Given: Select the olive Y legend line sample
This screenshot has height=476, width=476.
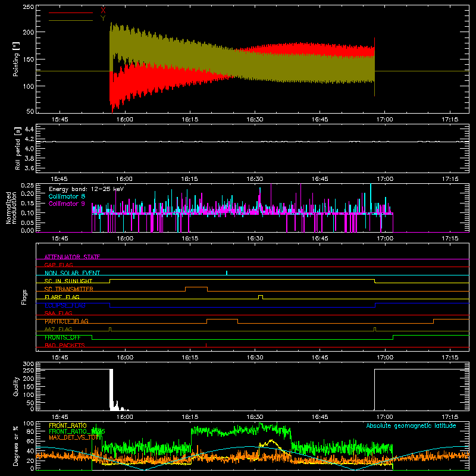Looking at the screenshot, I should pos(71,20).
